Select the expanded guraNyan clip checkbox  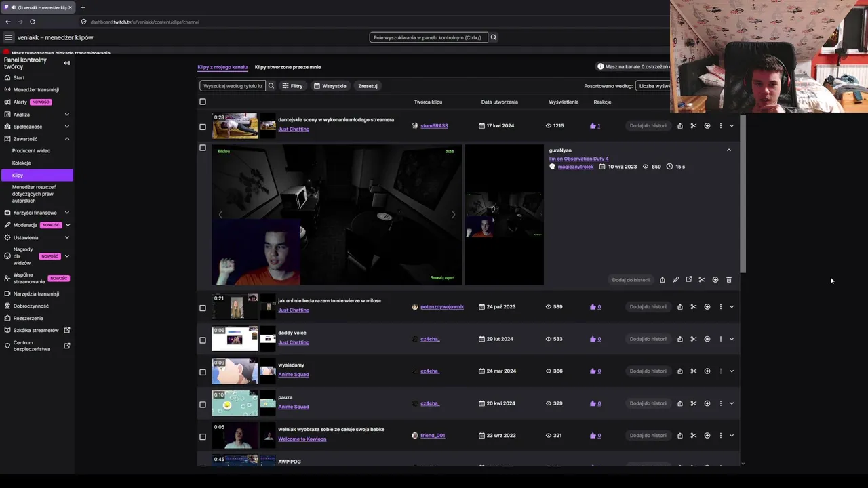202,148
